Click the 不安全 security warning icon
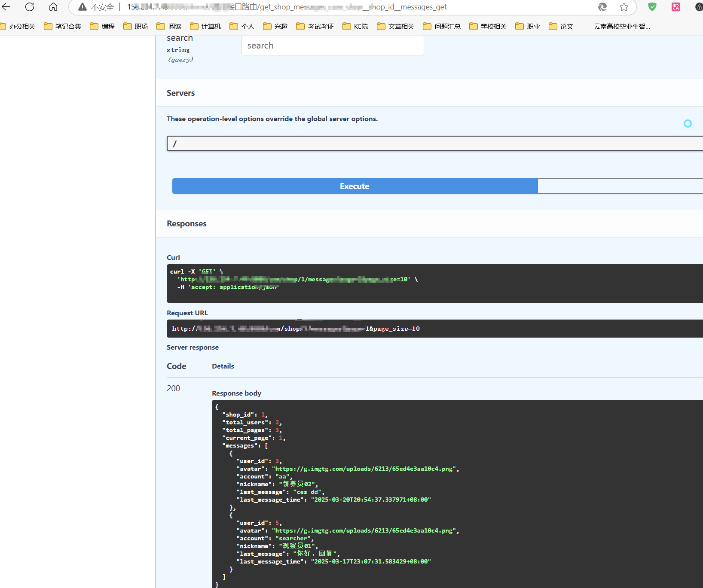Viewport: 703px width, 588px height. pos(82,7)
